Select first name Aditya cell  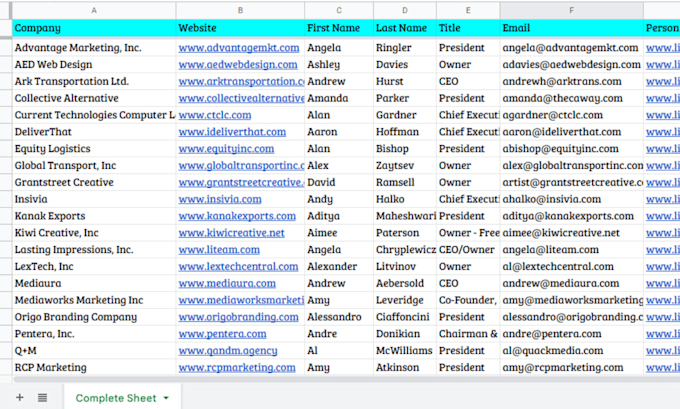339,216
